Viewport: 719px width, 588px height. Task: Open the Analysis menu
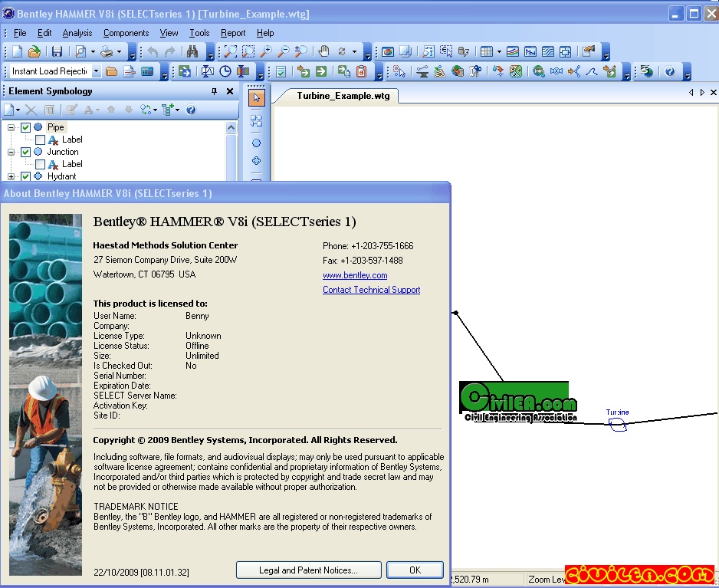point(77,33)
